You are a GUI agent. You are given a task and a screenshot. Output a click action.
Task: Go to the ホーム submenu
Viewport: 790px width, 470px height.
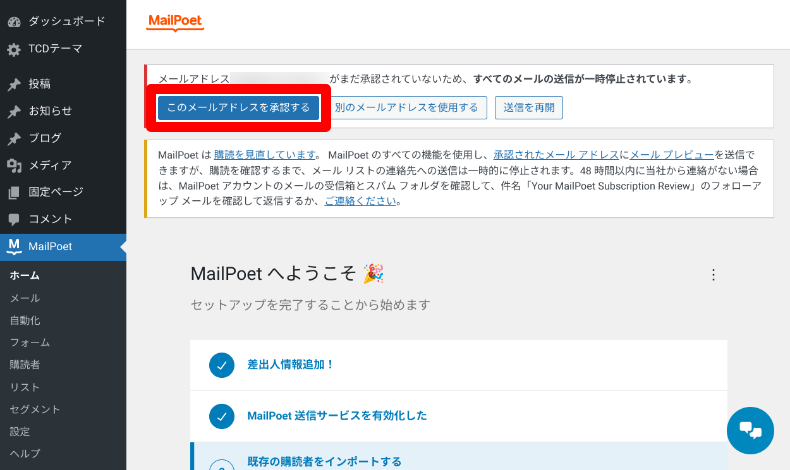[24, 276]
